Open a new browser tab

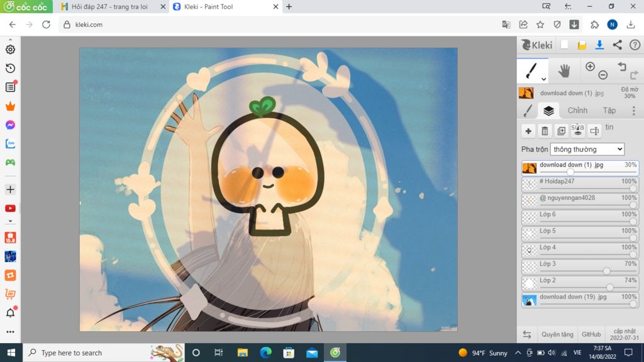click(289, 6)
